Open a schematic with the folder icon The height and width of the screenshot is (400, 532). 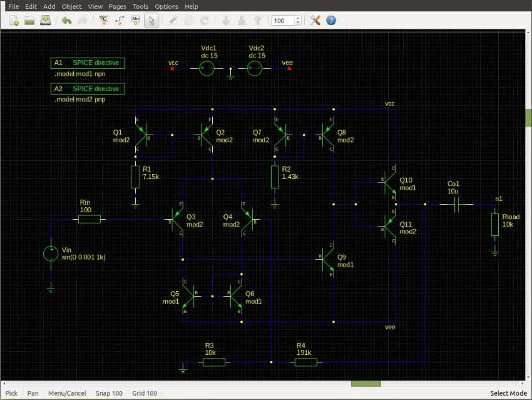point(29,21)
